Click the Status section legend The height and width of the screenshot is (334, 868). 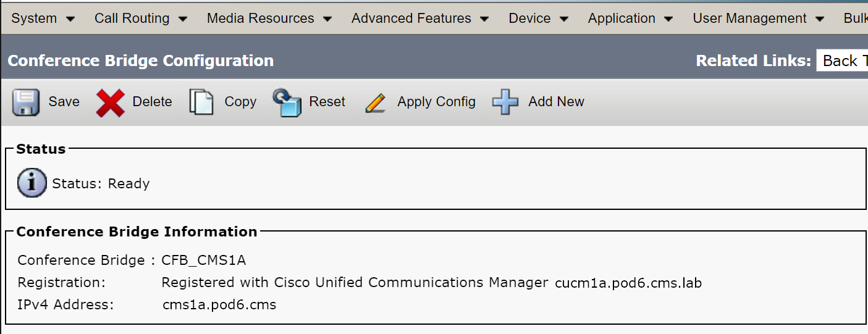click(x=41, y=149)
